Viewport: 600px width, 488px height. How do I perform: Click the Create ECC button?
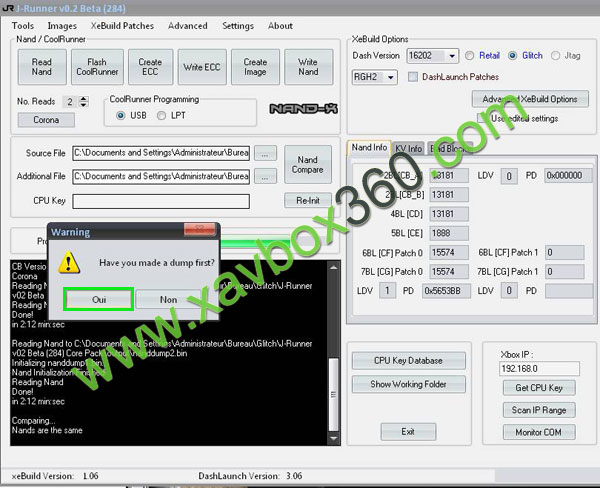pyautogui.click(x=150, y=67)
